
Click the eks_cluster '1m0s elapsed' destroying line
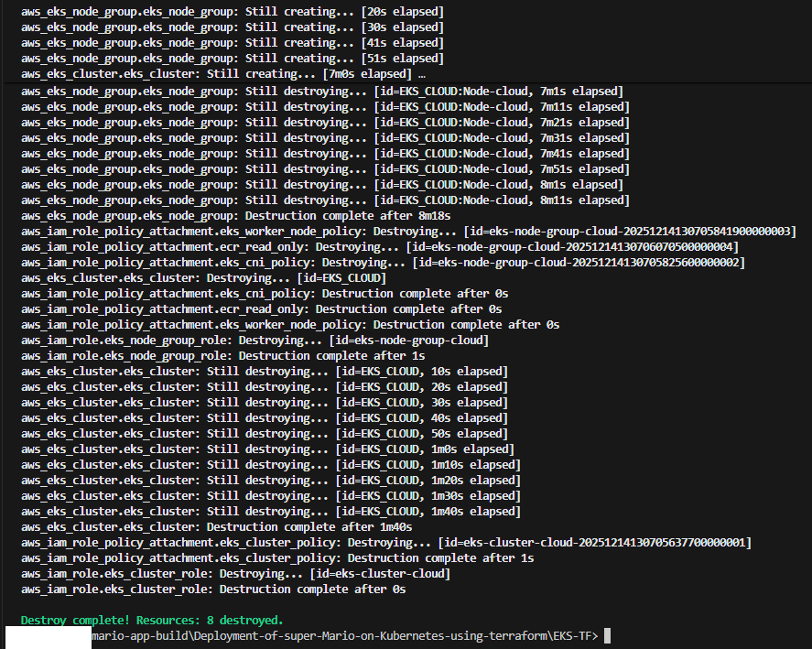pos(267,449)
